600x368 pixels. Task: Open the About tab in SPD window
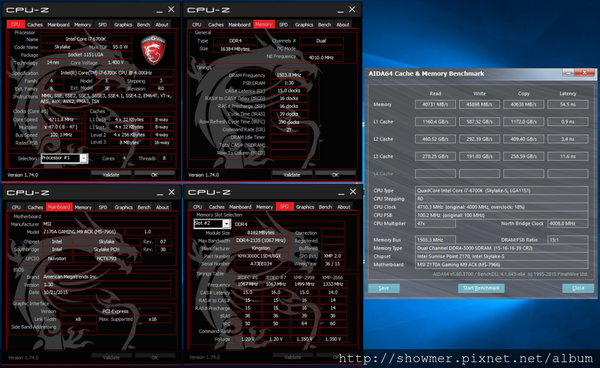coord(343,207)
